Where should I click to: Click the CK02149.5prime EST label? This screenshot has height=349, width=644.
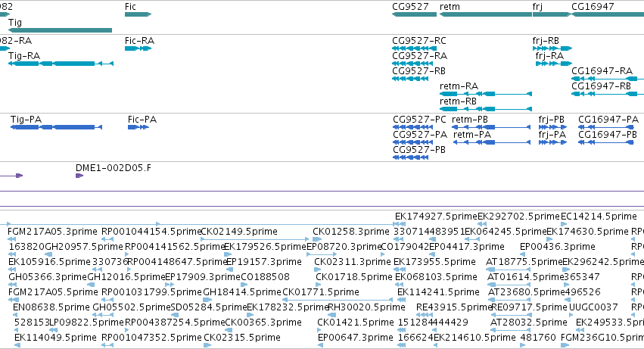coord(239,232)
